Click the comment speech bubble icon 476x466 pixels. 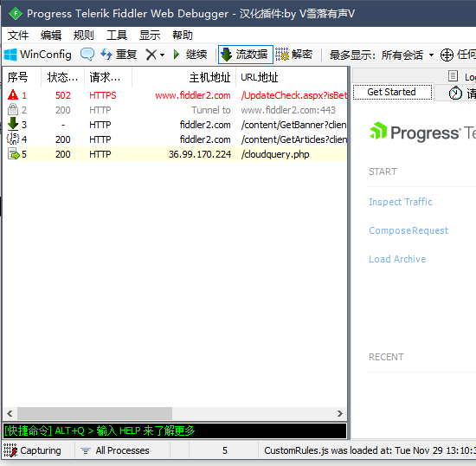coord(87,55)
